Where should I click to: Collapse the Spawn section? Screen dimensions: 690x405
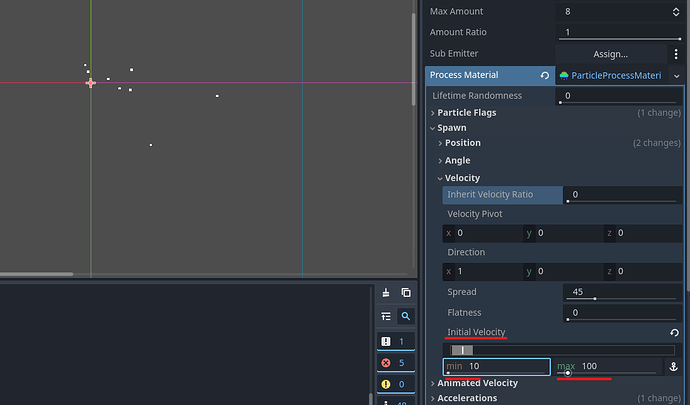[x=451, y=128]
